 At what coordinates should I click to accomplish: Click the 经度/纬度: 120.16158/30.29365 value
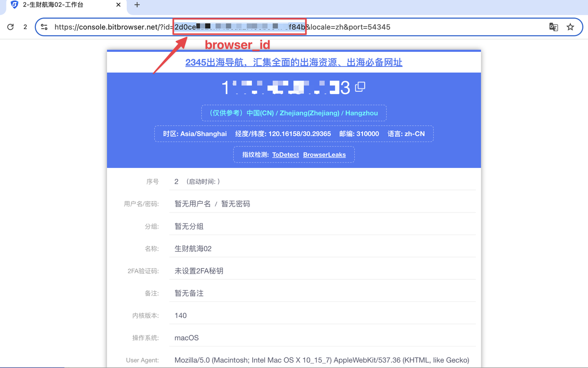tap(283, 134)
